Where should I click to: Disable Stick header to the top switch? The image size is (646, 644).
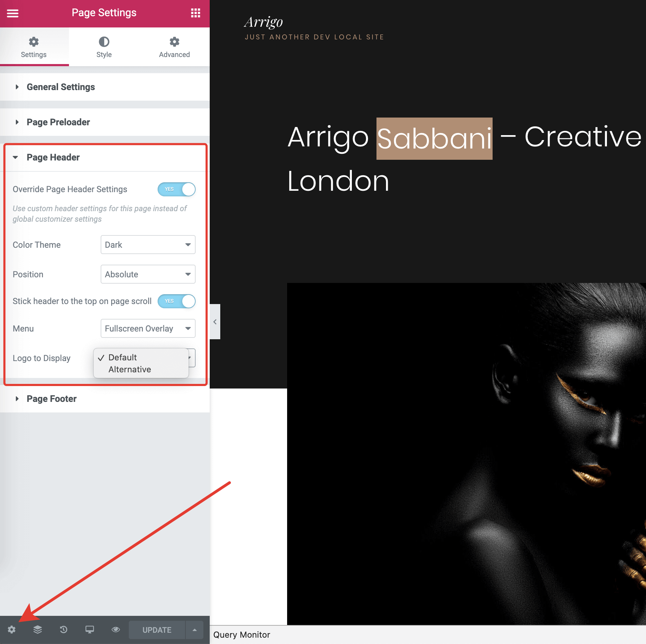pyautogui.click(x=176, y=301)
